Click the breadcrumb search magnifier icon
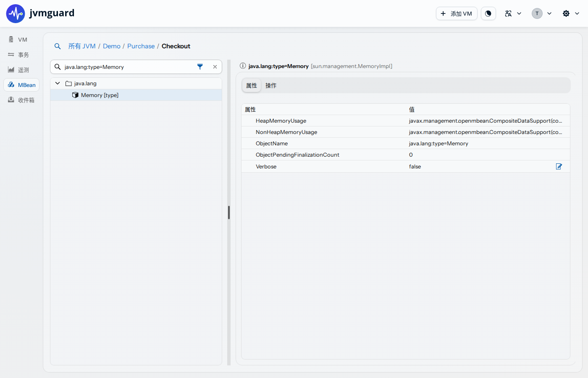 click(58, 46)
